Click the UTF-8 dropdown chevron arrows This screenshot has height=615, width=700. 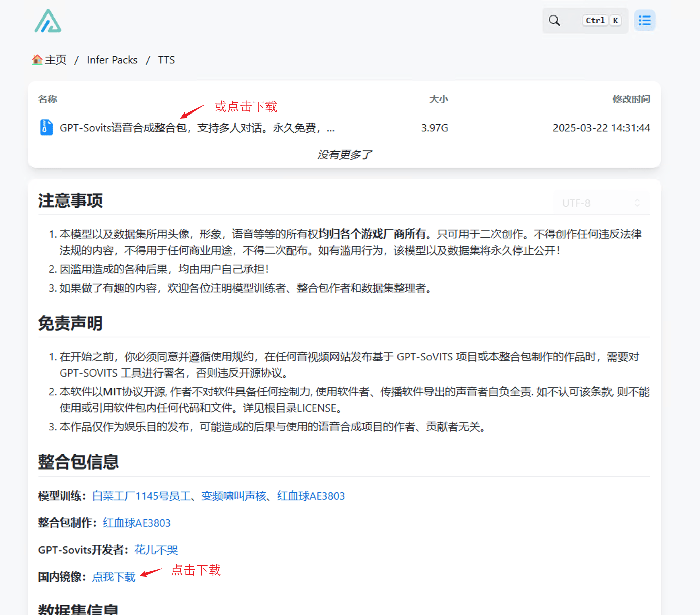pyautogui.click(x=637, y=203)
